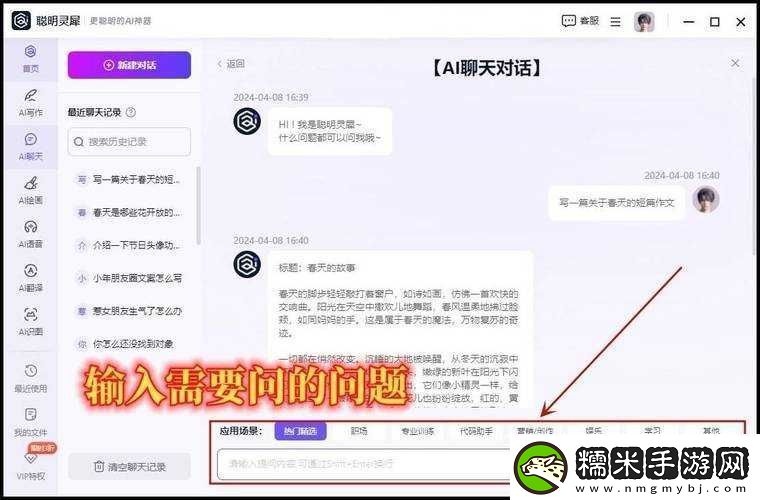Open the AI写作 writing tool

point(31,103)
